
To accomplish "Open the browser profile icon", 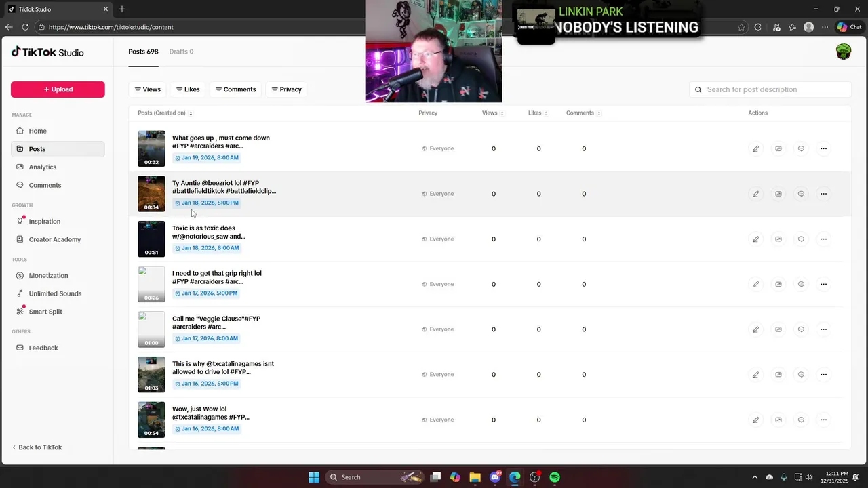I will [x=808, y=27].
